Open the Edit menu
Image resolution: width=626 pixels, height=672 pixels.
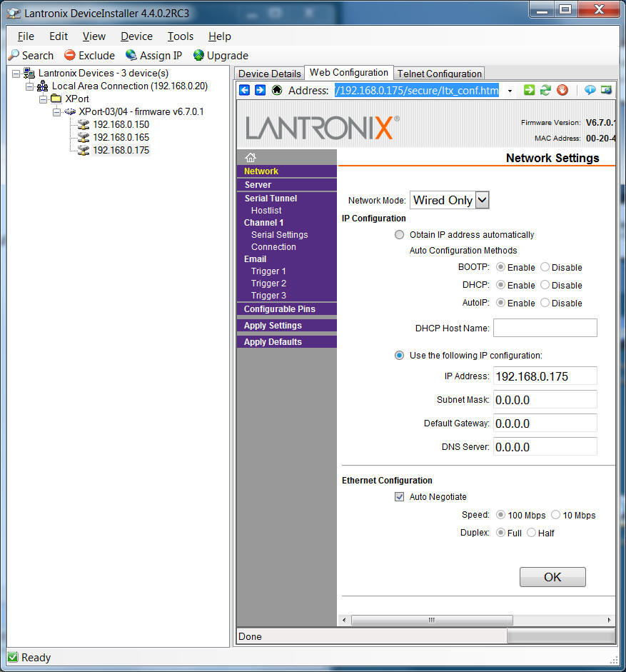coord(59,36)
